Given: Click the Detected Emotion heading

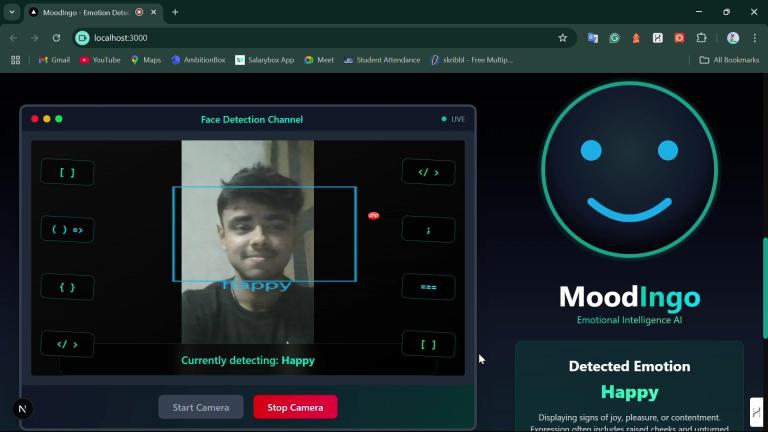Looking at the screenshot, I should (x=629, y=366).
